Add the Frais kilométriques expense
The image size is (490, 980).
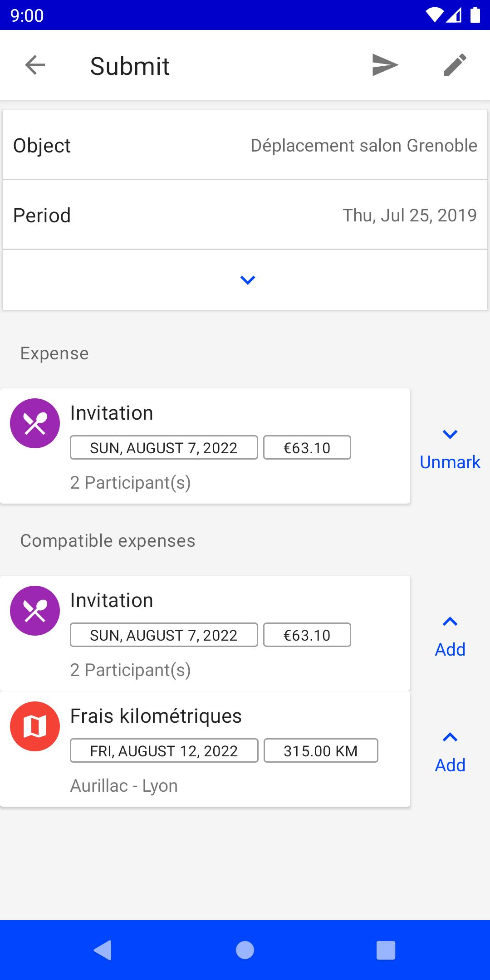click(x=450, y=765)
